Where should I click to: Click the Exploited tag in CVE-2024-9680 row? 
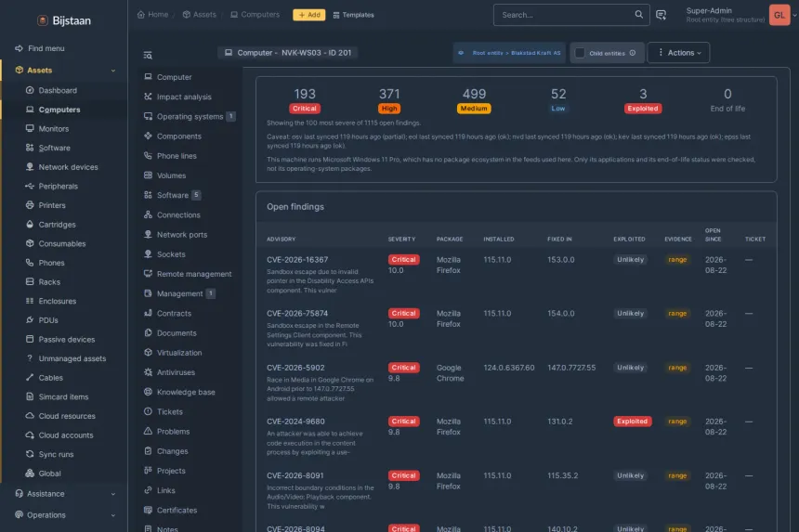coord(632,422)
